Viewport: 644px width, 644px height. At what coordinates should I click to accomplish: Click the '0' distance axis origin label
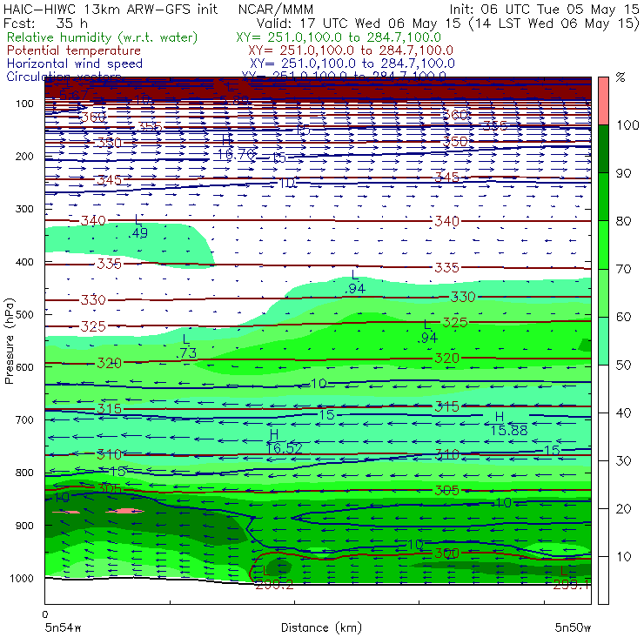[44, 614]
